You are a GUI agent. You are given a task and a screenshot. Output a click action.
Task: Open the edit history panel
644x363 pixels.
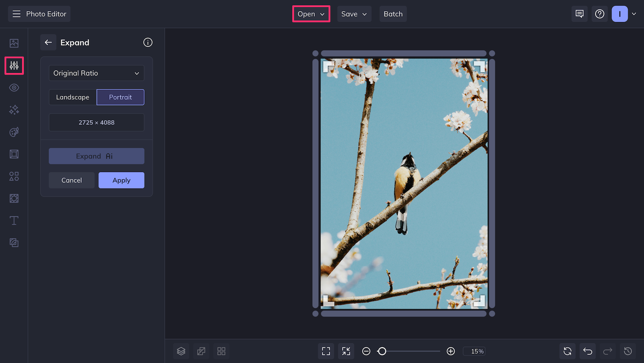point(627,351)
